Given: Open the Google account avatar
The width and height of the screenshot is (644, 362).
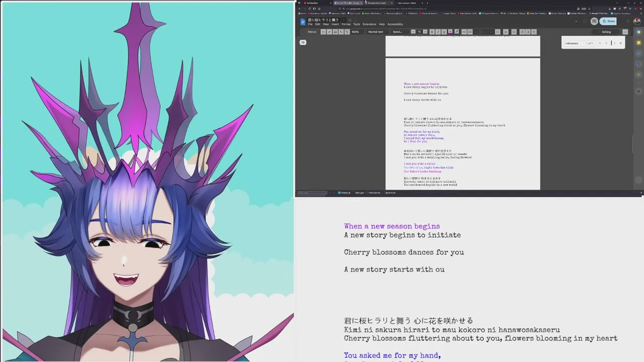Looking at the screenshot, I should pos(637,21).
